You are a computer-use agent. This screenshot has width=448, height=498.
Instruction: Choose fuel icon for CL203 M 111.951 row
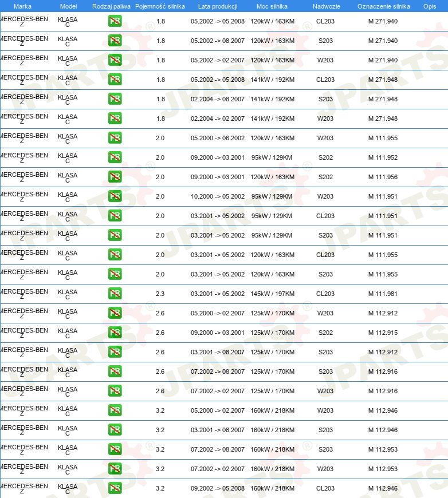[x=115, y=216]
